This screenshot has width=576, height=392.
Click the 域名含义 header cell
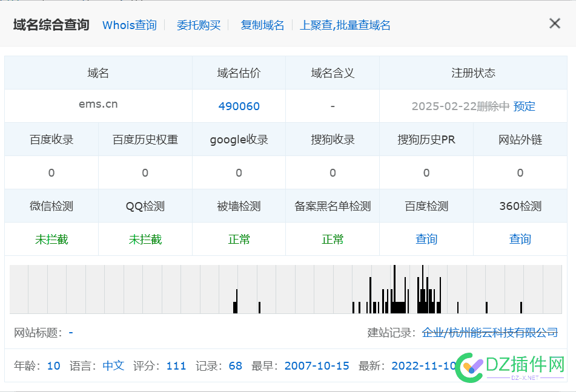pyautogui.click(x=333, y=73)
